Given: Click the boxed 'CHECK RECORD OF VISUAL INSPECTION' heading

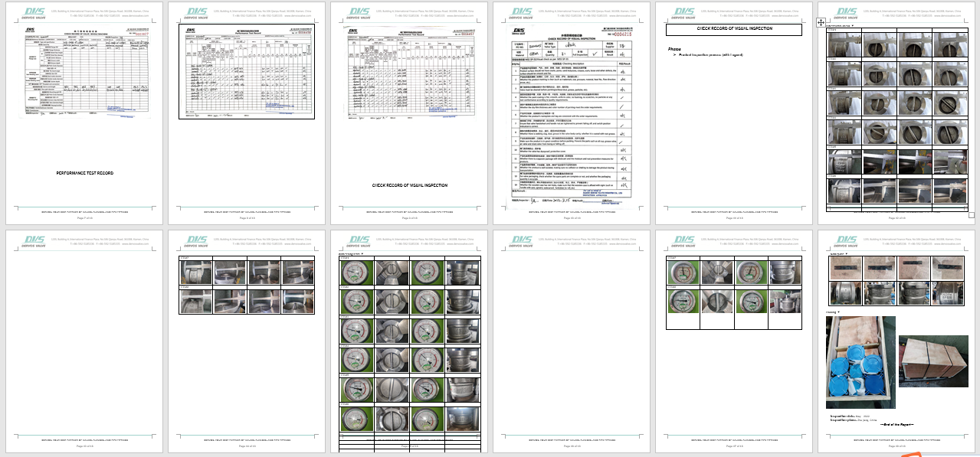Looking at the screenshot, I should click(x=734, y=29).
